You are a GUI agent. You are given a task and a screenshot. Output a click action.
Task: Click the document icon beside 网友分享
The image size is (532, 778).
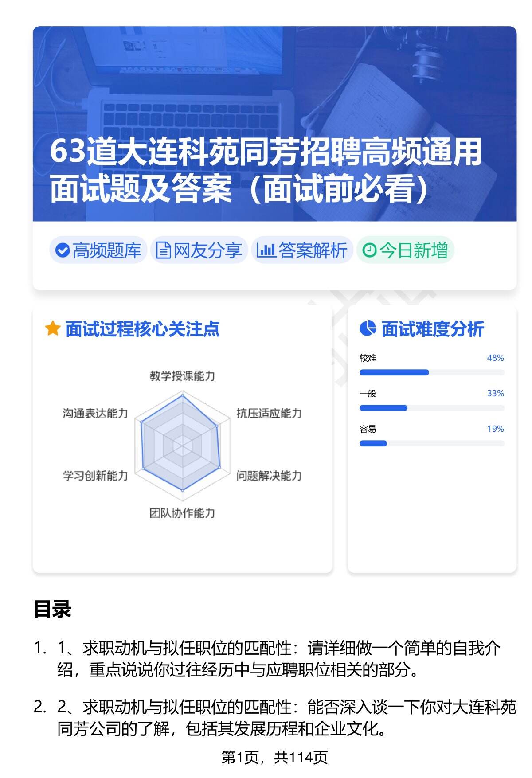click(163, 250)
